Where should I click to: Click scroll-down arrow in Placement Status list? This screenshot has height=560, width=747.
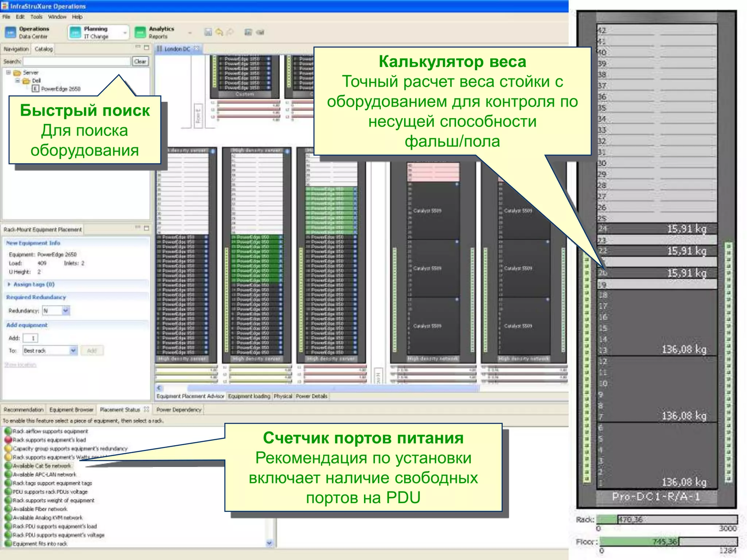pyautogui.click(x=269, y=543)
